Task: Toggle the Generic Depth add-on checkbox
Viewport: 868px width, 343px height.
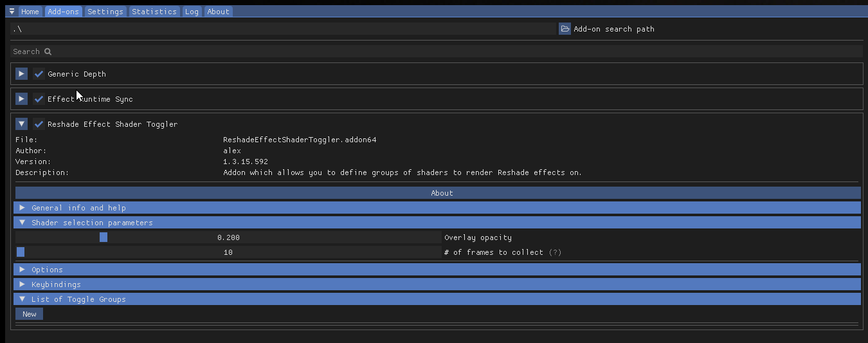Action: pos(39,74)
